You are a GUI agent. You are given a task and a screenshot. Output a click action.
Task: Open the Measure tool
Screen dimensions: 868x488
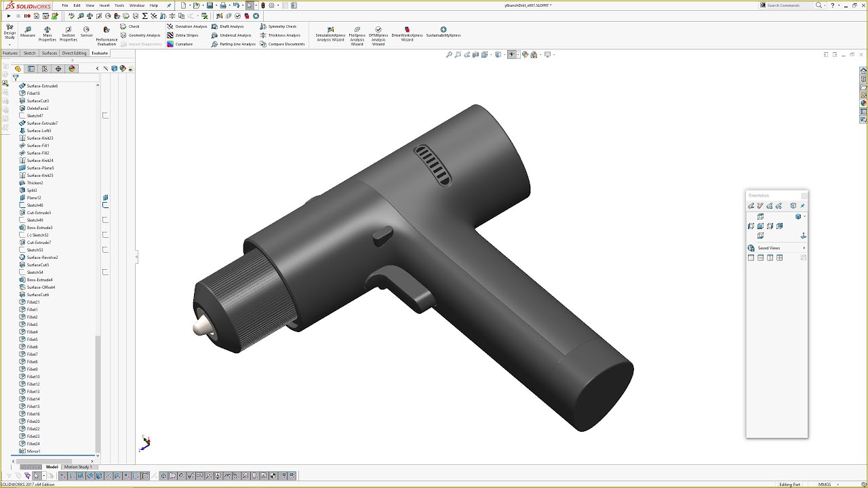click(x=28, y=32)
